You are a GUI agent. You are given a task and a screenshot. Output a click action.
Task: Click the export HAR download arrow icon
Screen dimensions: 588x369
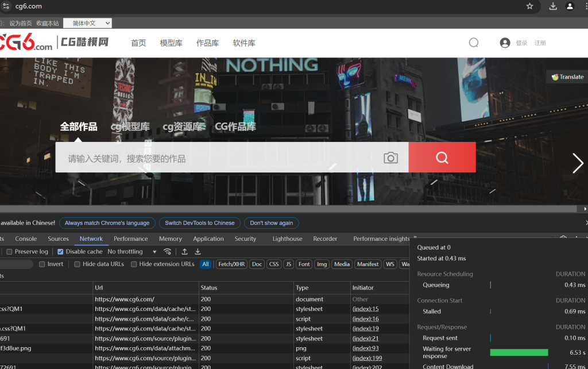pos(198,252)
